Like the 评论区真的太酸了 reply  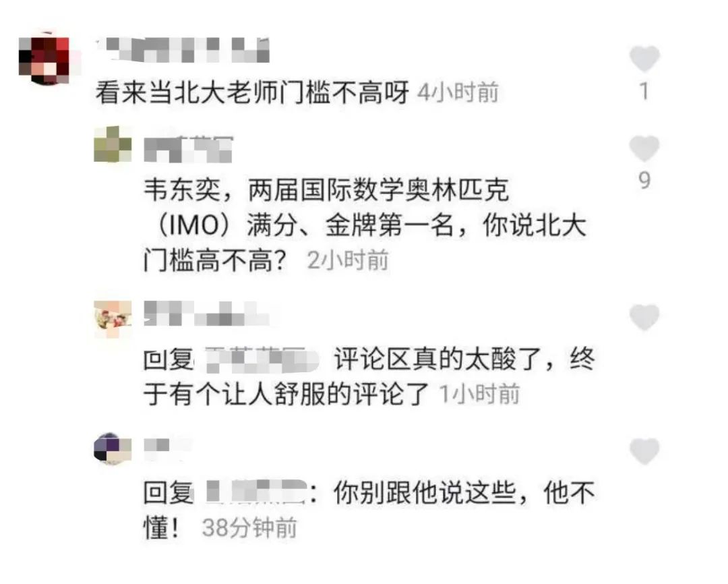(644, 318)
